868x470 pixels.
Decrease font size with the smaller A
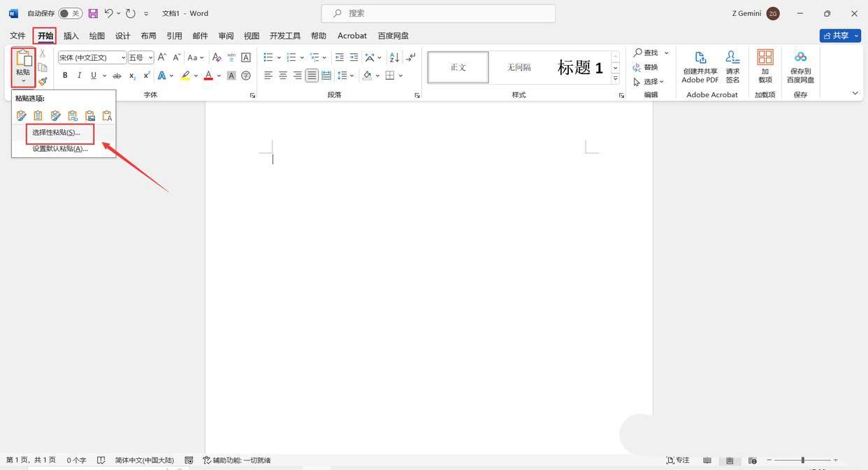point(175,57)
